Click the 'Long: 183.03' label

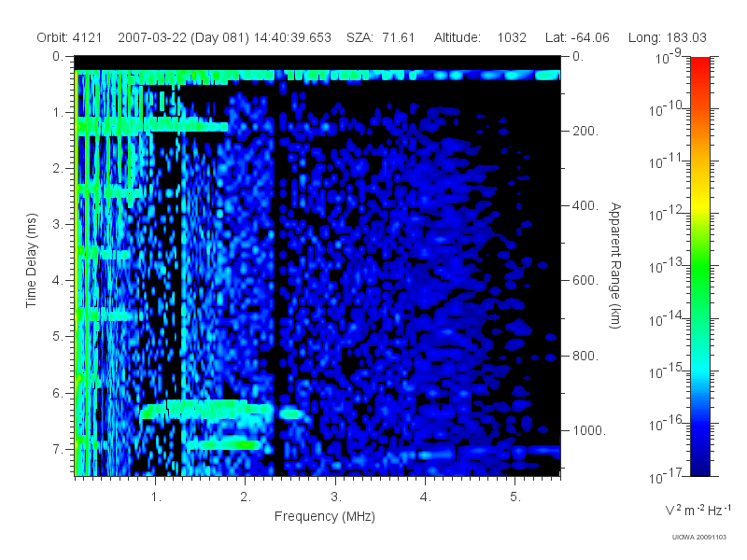tap(667, 37)
